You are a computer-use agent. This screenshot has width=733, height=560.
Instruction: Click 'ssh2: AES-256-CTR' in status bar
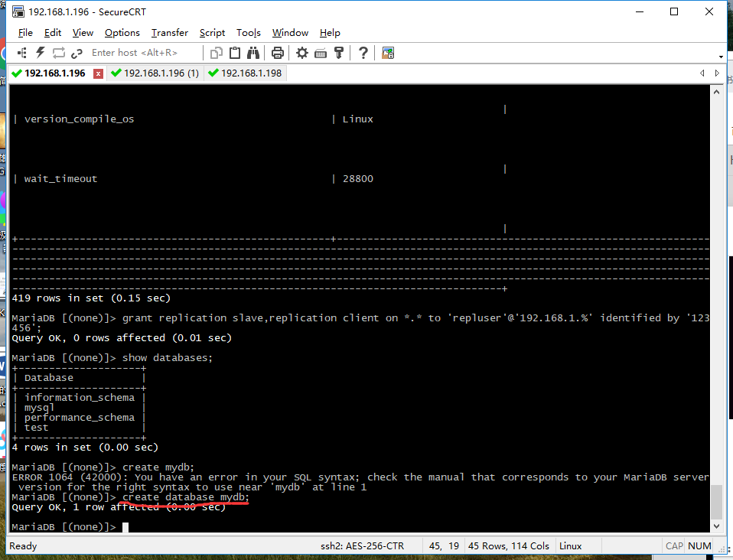pos(363,546)
